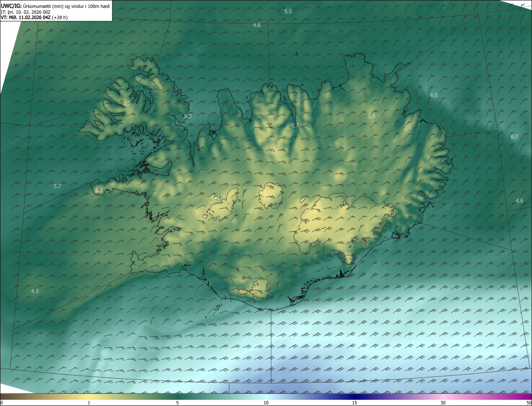Click the colorbar tick label 15
This screenshot has width=532, height=406.
355,403
